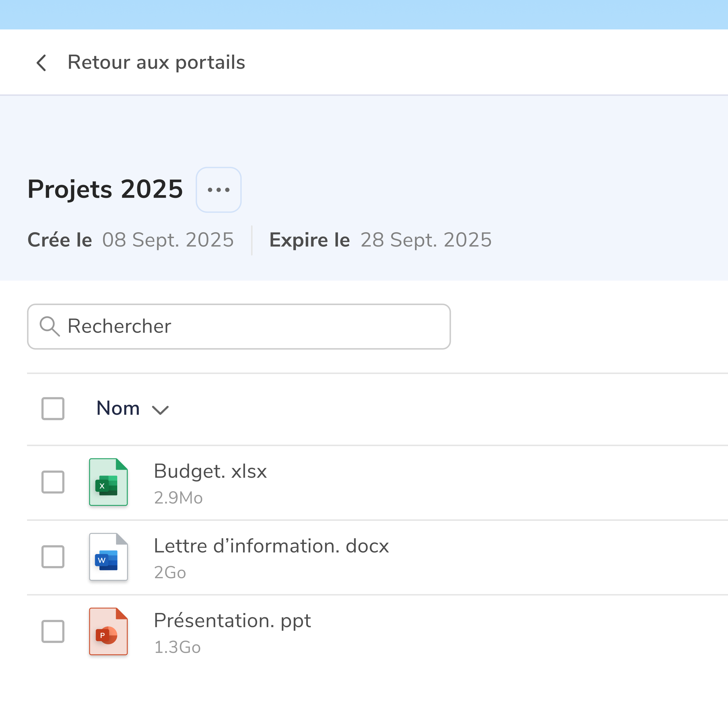Image resolution: width=728 pixels, height=724 pixels.
Task: Toggle the Présentation. ppt checkbox
Action: click(x=53, y=631)
